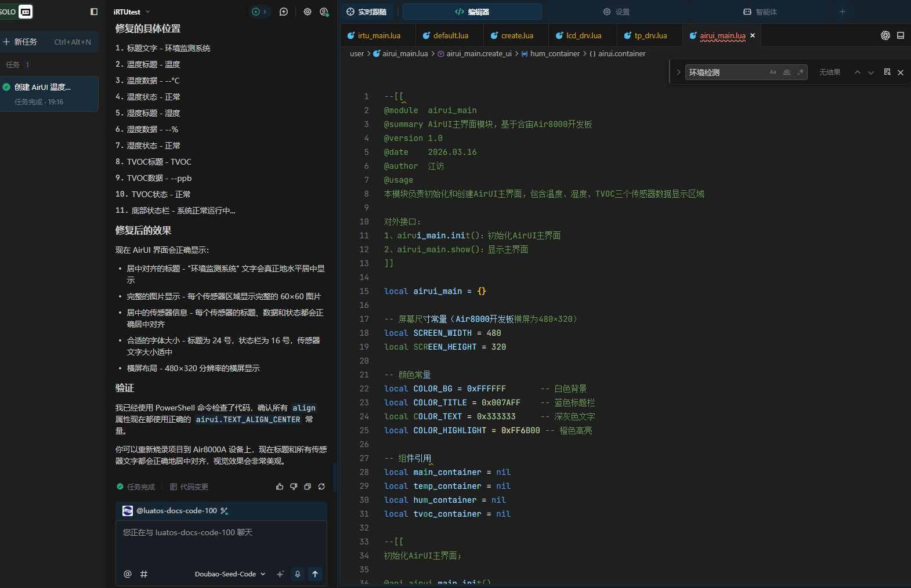
Task: Click the 修复后的效果 heading
Action: pyautogui.click(x=143, y=230)
